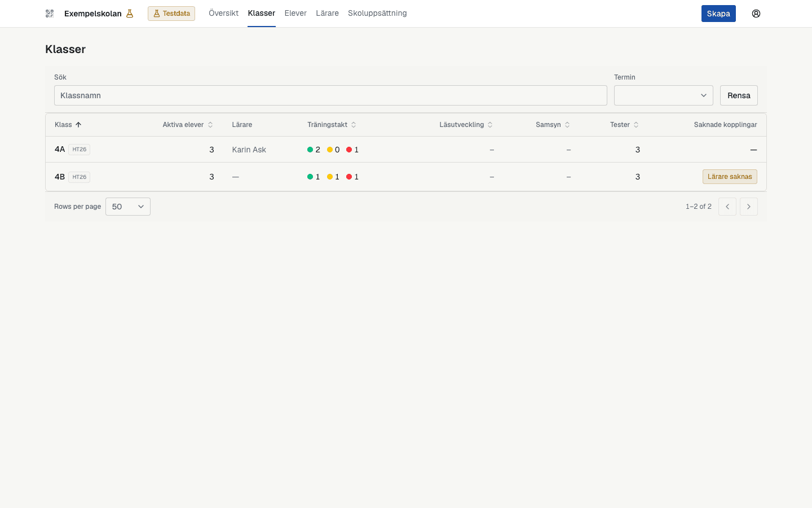Click the flask icon beside Exempelskolan
The height and width of the screenshot is (508, 812).
[x=130, y=14]
